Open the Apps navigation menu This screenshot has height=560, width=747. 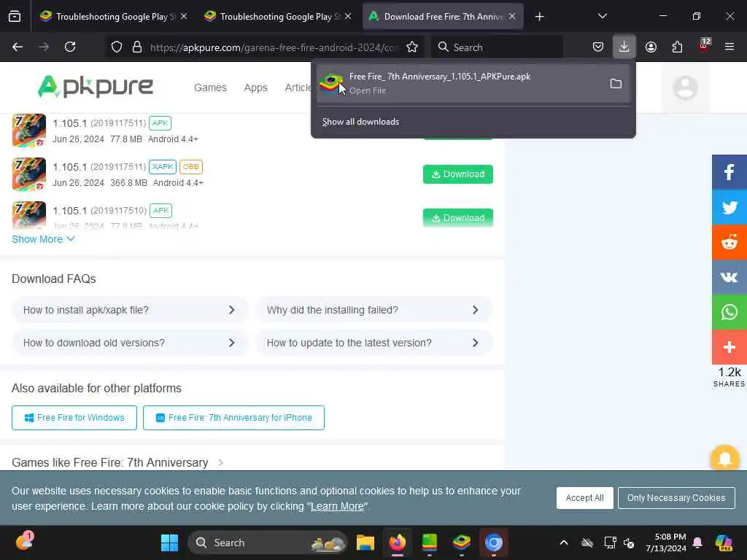tap(256, 87)
